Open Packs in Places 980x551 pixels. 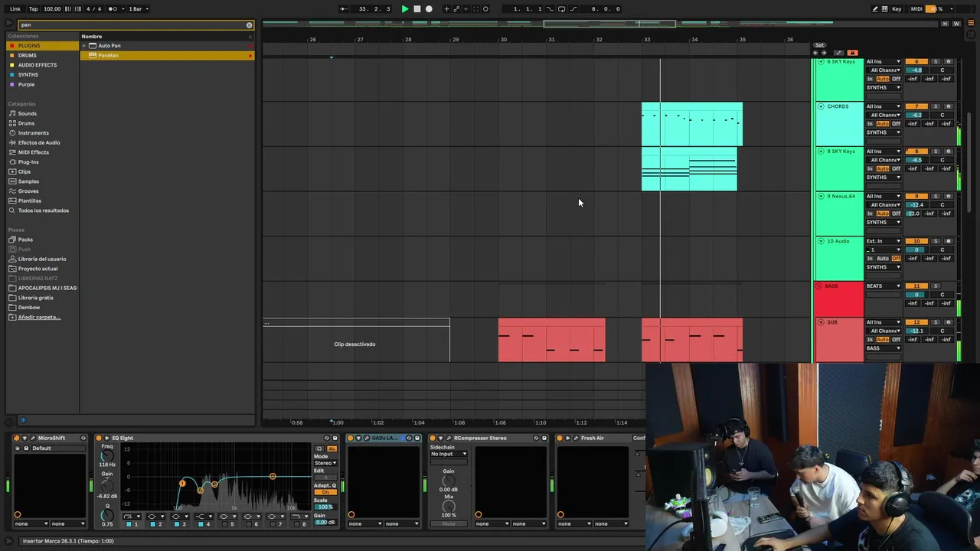tap(25, 240)
